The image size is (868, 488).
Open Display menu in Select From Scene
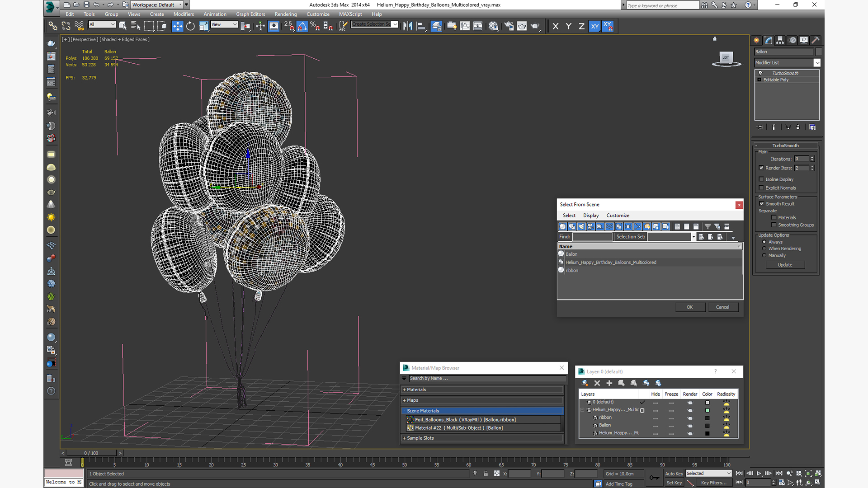coord(590,216)
